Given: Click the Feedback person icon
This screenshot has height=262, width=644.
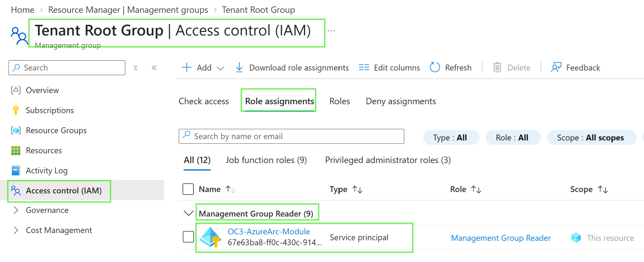Looking at the screenshot, I should click(556, 67).
